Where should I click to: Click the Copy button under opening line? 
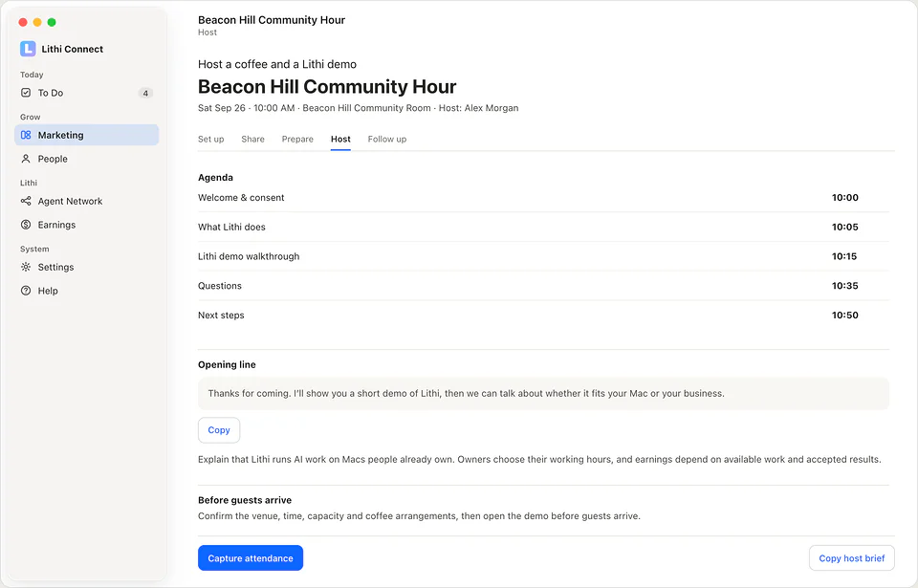click(219, 430)
